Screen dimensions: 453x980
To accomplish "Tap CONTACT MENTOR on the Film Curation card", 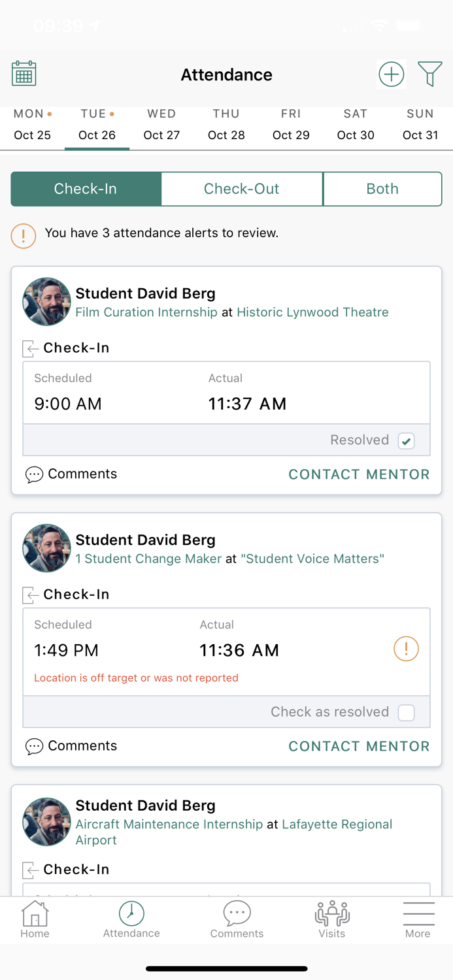I will [359, 474].
